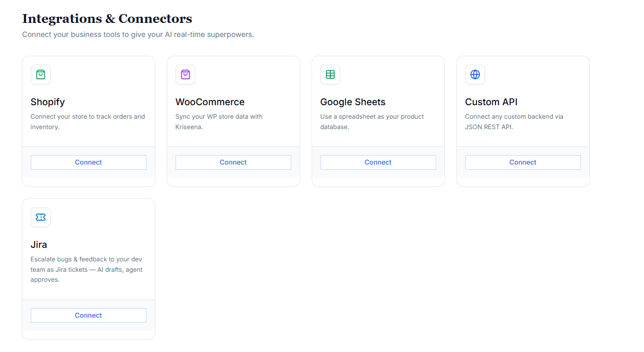The image size is (644, 352).
Task: Select the Jira card title
Action: point(39,245)
